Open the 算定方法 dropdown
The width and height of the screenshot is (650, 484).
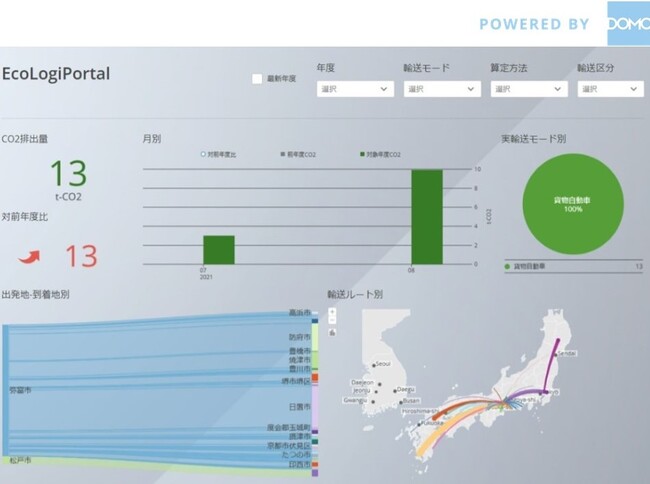(529, 89)
